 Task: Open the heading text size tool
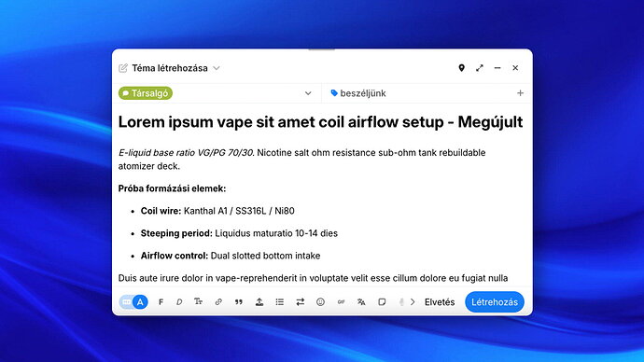(x=199, y=302)
